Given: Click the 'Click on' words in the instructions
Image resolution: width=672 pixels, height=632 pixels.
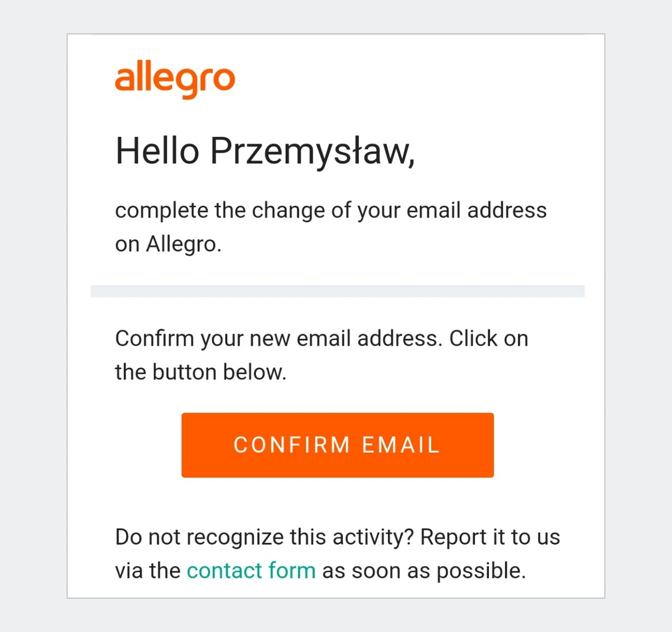Looking at the screenshot, I should click(489, 338).
